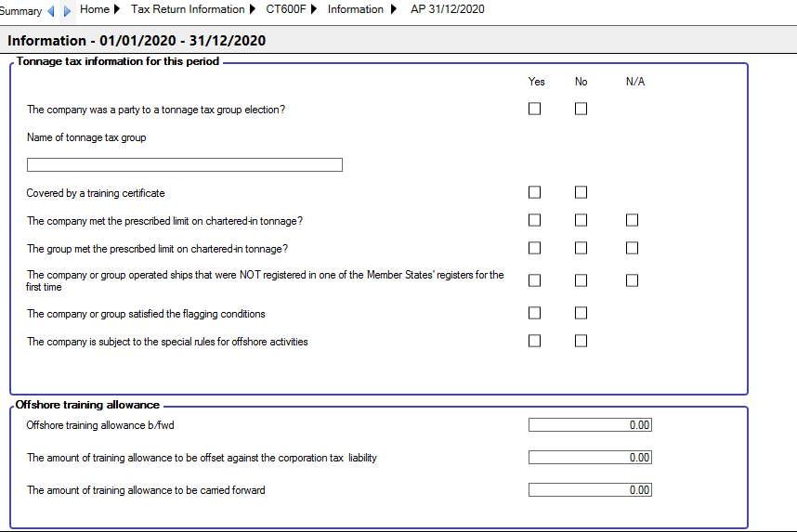Tick No for group met chartered-in tonnage limit
Viewport: 797px width, 532px height.
pyautogui.click(x=581, y=248)
